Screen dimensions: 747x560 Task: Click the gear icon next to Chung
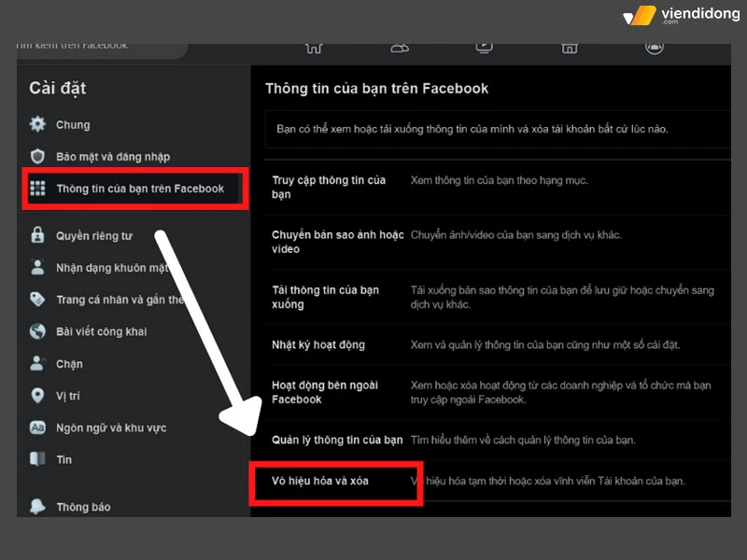pos(37,124)
